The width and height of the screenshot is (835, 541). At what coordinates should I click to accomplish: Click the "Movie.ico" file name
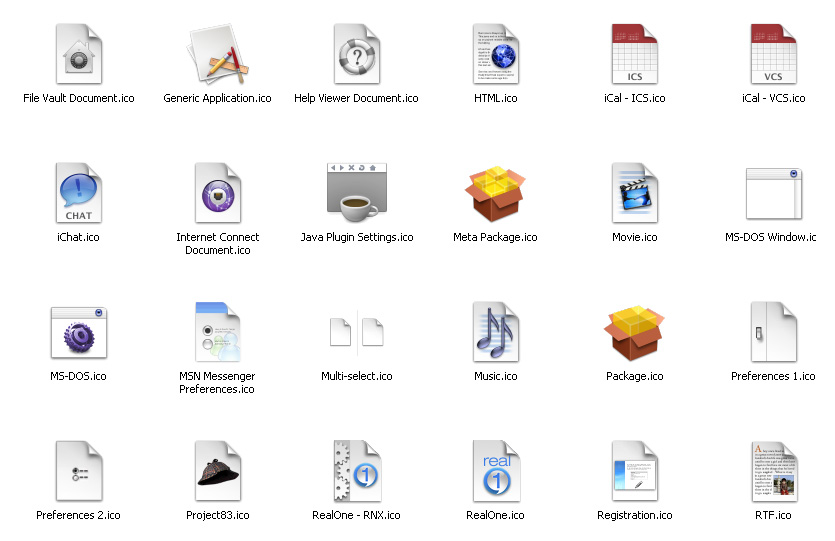635,237
